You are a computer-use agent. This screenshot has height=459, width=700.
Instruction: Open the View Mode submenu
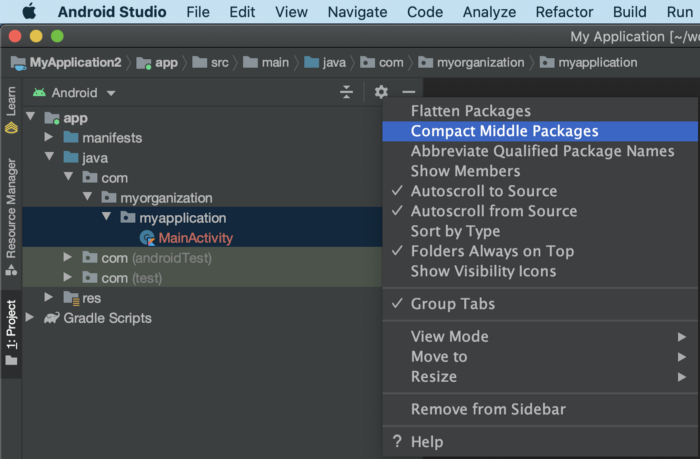(x=449, y=337)
